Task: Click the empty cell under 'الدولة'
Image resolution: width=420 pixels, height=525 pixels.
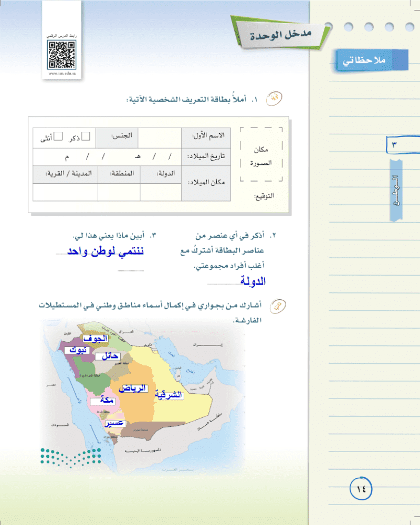Action: [161, 192]
